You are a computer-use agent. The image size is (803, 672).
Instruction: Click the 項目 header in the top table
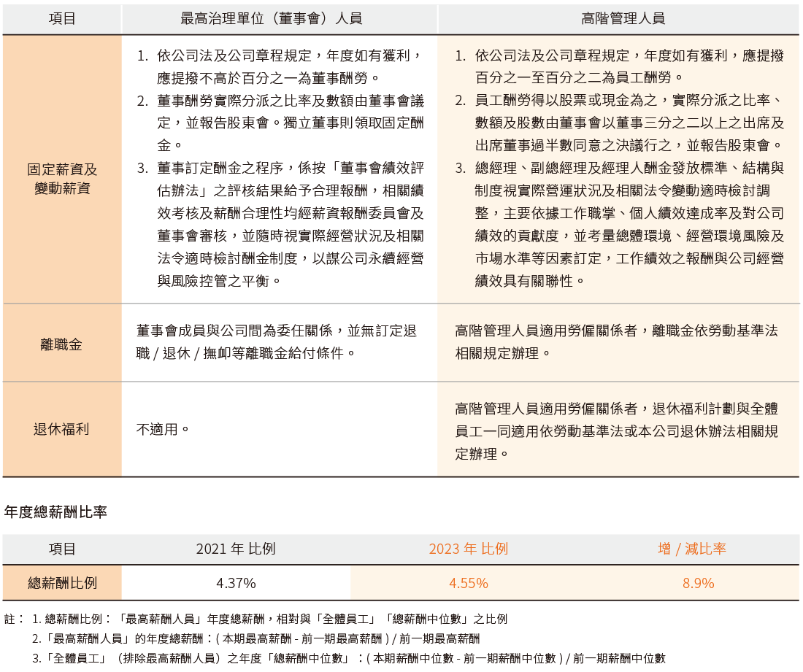(62, 19)
